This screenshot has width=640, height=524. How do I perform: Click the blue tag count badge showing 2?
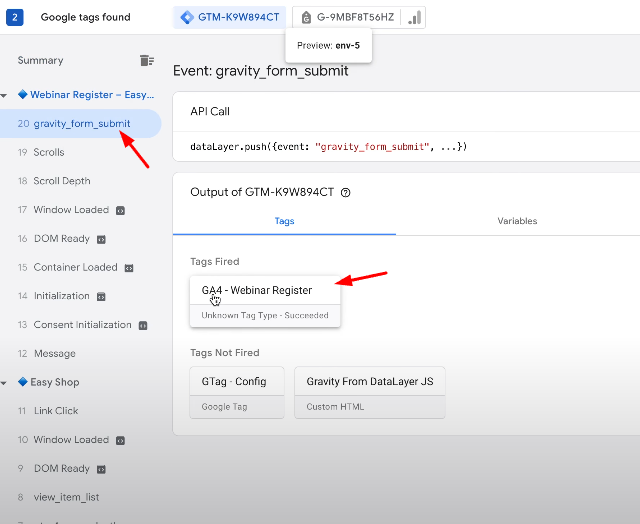[15, 17]
